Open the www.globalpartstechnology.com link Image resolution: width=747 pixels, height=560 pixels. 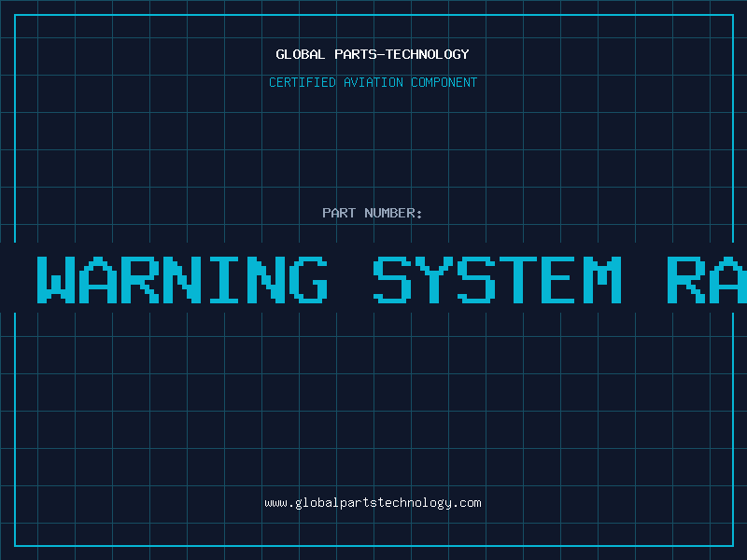click(373, 503)
